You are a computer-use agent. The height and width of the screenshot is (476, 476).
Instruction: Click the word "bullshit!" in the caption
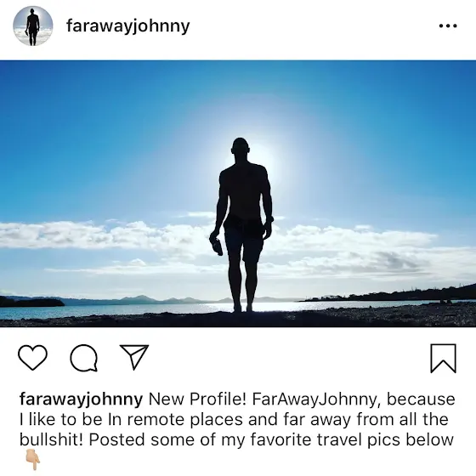(x=51, y=439)
